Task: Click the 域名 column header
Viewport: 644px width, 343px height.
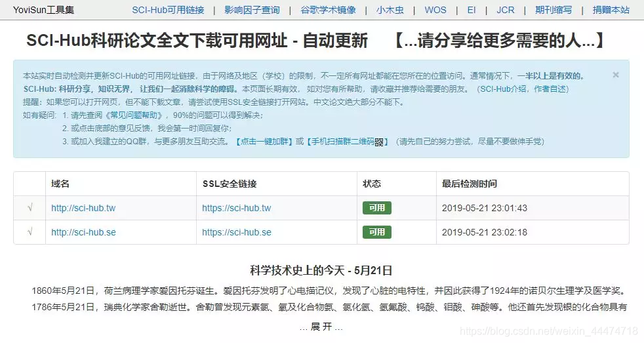Action: pyautogui.click(x=60, y=184)
